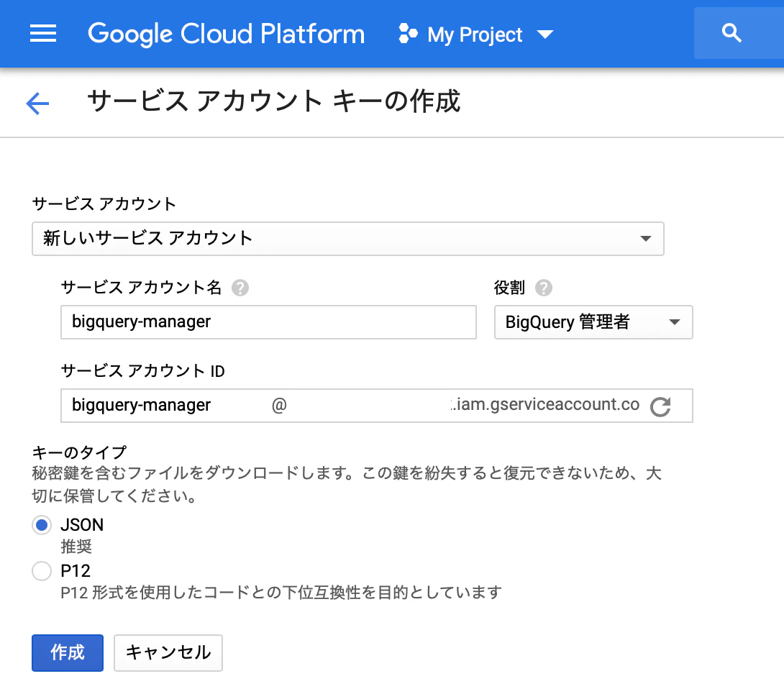This screenshot has height=689, width=784.
Task: Open the hamburger navigation menu
Action: [43, 34]
